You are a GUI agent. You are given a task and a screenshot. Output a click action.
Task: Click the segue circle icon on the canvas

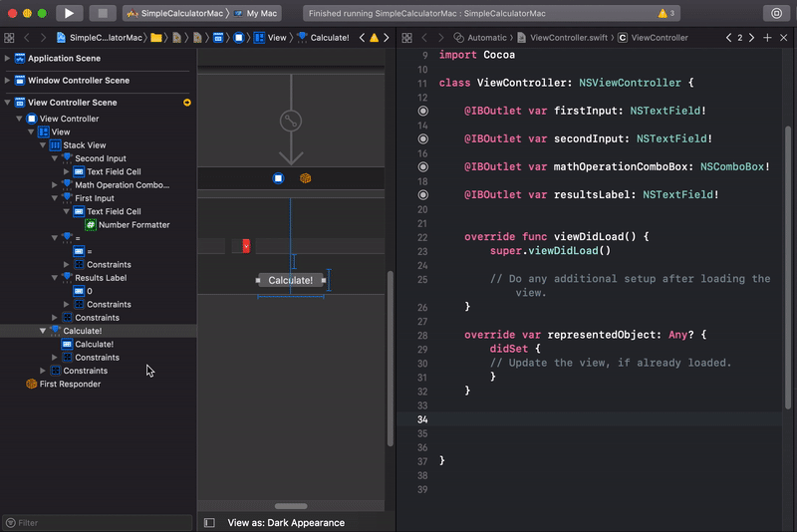click(x=291, y=121)
